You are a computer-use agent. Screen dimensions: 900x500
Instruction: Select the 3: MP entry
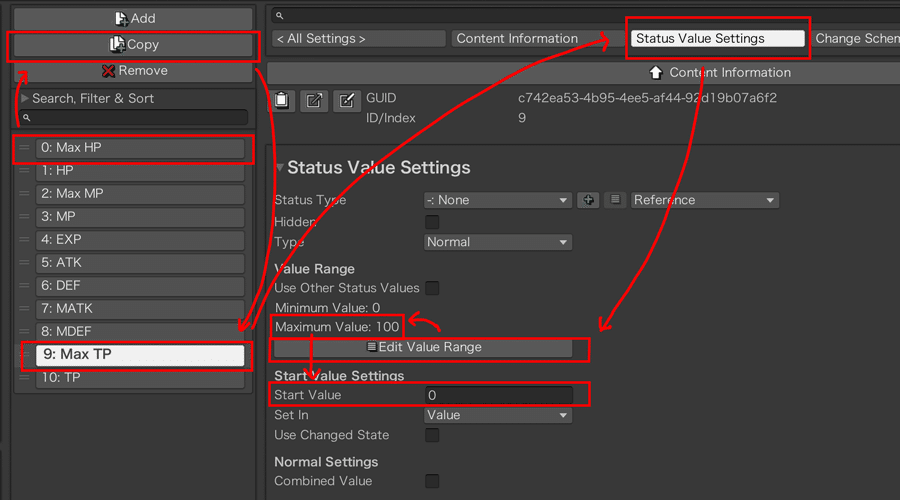pos(140,216)
